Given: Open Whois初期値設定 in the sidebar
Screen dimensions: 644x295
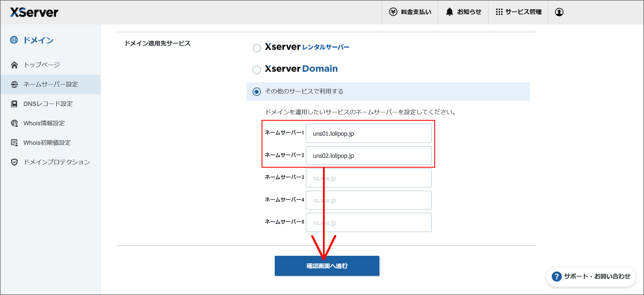Looking at the screenshot, I should click(x=50, y=142).
